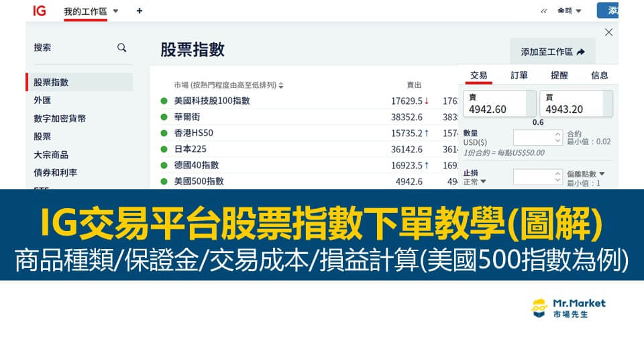This screenshot has width=644, height=337.
Task: Select 外匯 category in sidebar
Action: 42,100
